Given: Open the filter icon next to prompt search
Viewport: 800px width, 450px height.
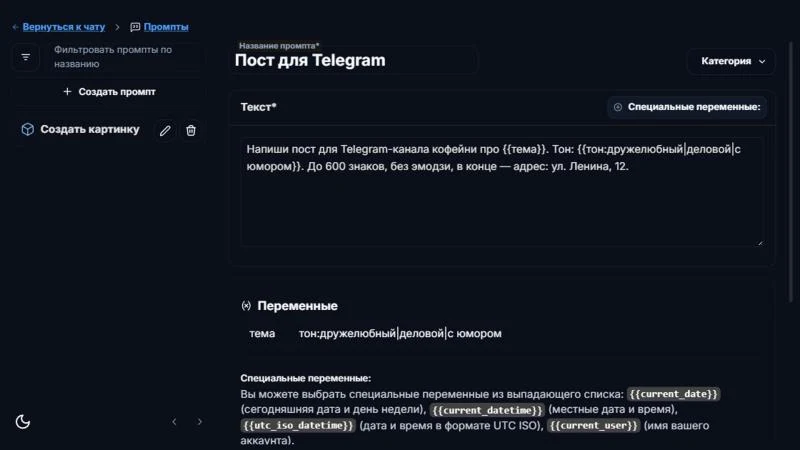Looking at the screenshot, I should pyautogui.click(x=26, y=57).
